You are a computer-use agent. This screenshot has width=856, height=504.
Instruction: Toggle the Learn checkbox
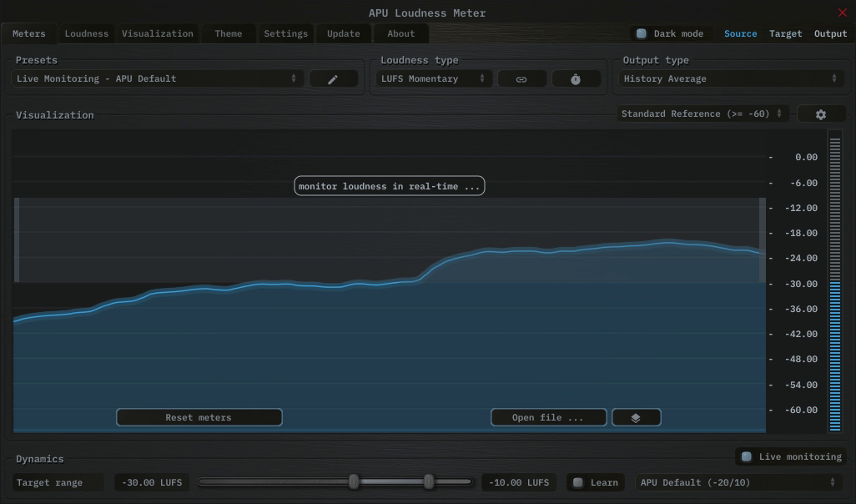pos(578,482)
